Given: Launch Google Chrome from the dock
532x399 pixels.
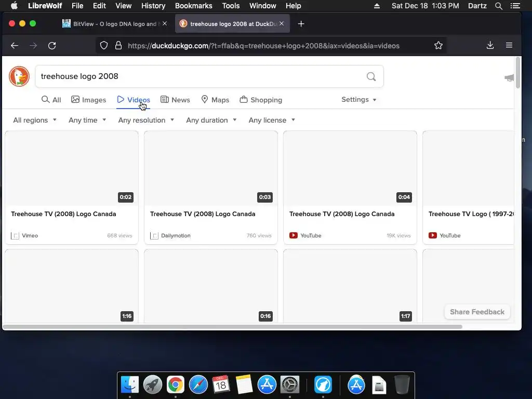Looking at the screenshot, I should click(x=176, y=385).
